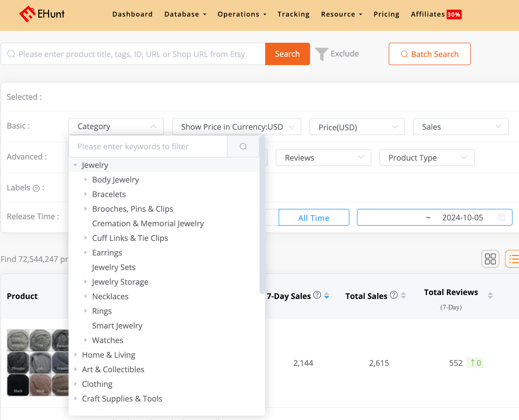Screen dimensions: 519x420
Task: Expand the Necklaces subcategory arrow
Action: (x=86, y=296)
